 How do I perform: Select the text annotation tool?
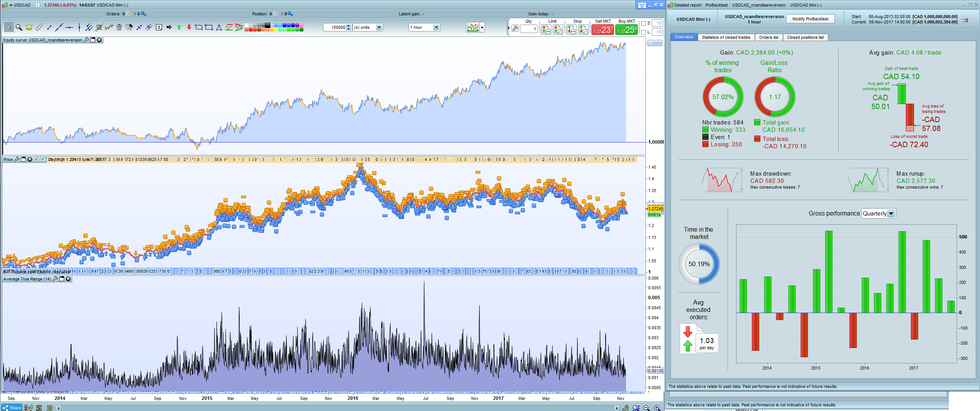[159, 27]
